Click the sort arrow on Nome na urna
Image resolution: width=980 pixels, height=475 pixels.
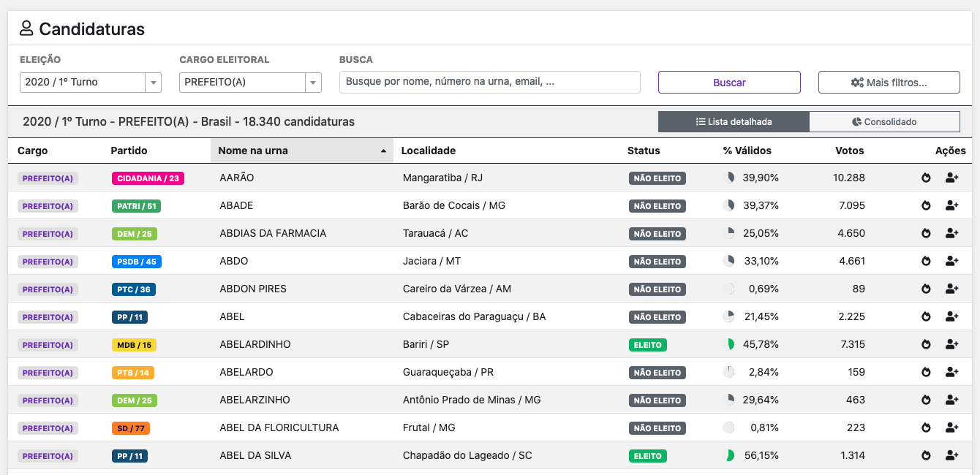(383, 150)
